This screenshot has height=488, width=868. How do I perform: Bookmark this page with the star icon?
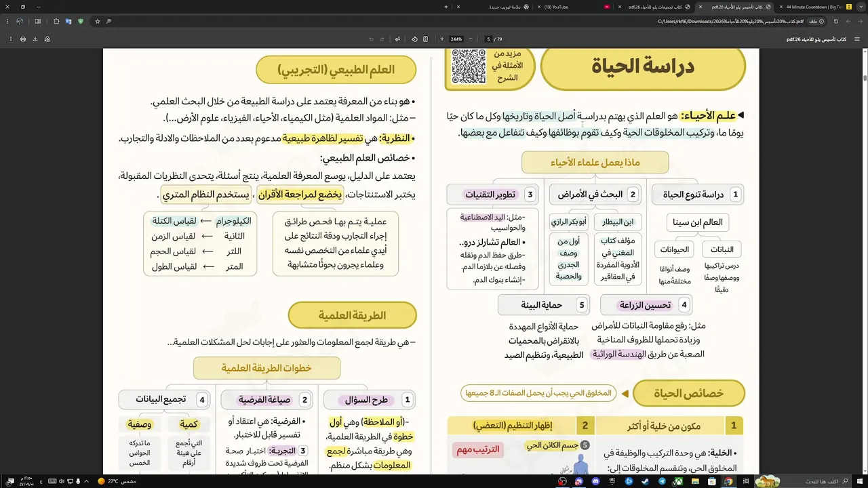[x=98, y=22]
